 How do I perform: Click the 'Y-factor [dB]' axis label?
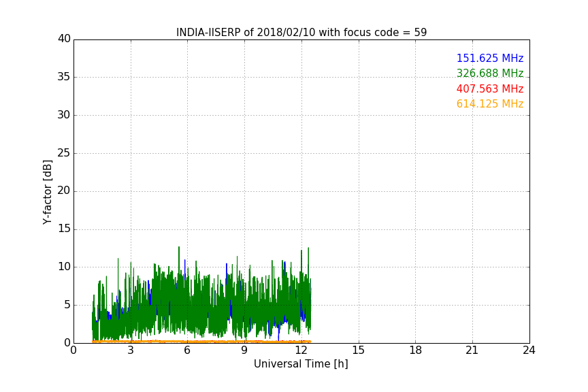[x=47, y=192]
